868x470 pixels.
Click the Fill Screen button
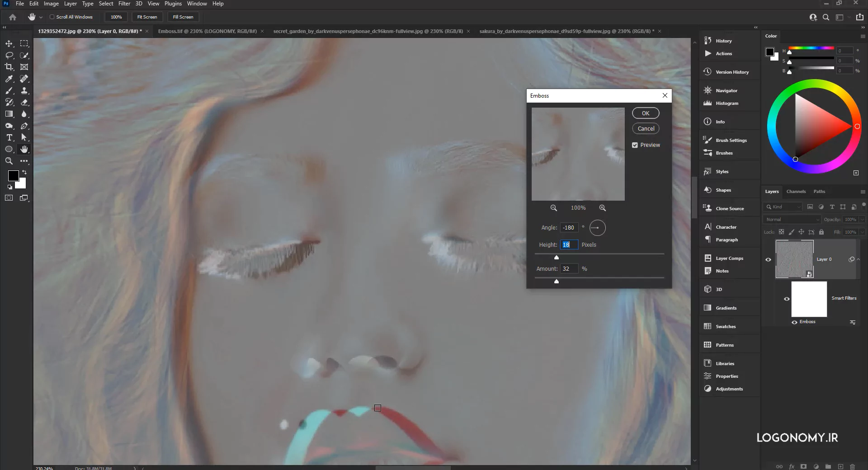pyautogui.click(x=183, y=17)
